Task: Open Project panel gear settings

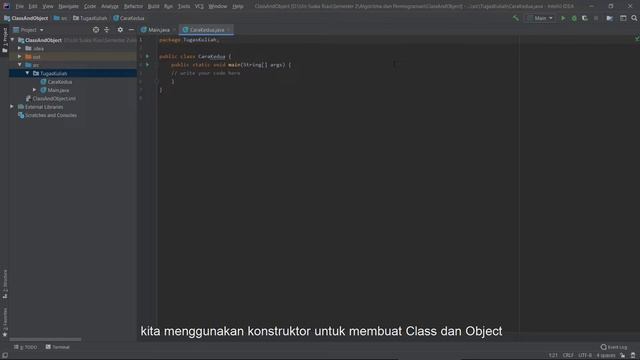Action: pyautogui.click(x=120, y=30)
